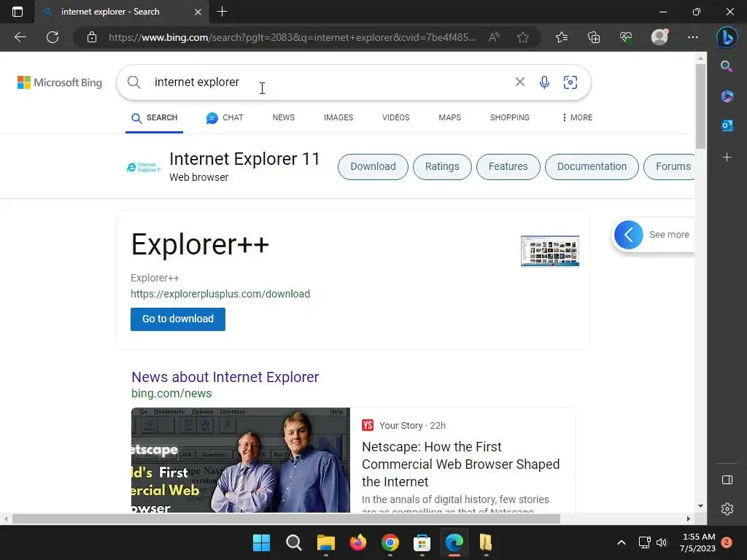Open Read aloud in the address bar
This screenshot has height=560, width=747.
click(x=494, y=37)
